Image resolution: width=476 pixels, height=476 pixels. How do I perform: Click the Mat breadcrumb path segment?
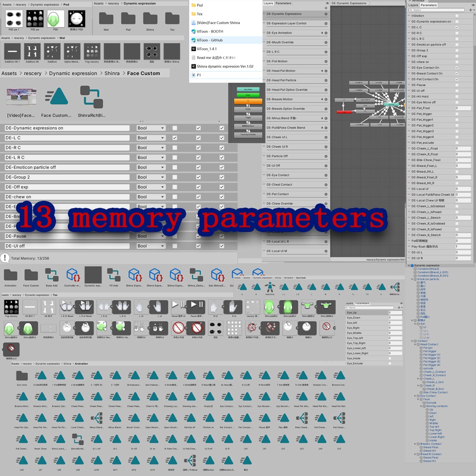click(x=62, y=38)
